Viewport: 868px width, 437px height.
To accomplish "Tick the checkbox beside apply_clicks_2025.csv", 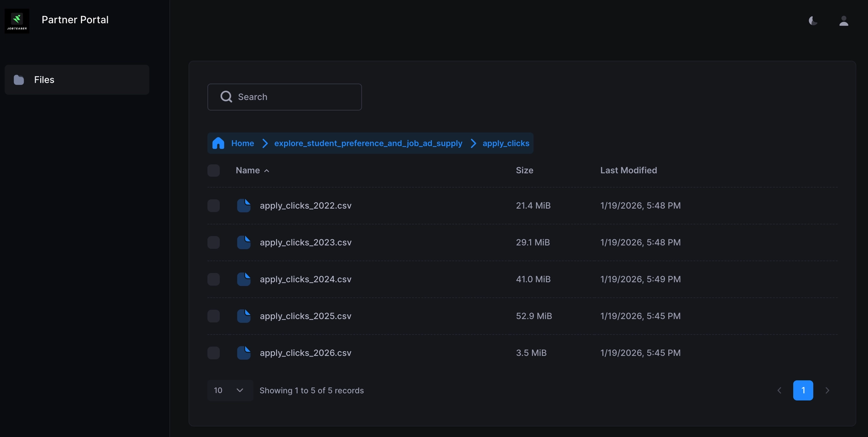I will 214,316.
